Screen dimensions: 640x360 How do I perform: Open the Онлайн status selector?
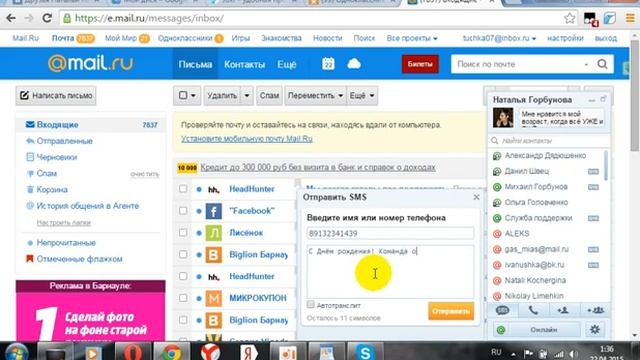click(543, 329)
